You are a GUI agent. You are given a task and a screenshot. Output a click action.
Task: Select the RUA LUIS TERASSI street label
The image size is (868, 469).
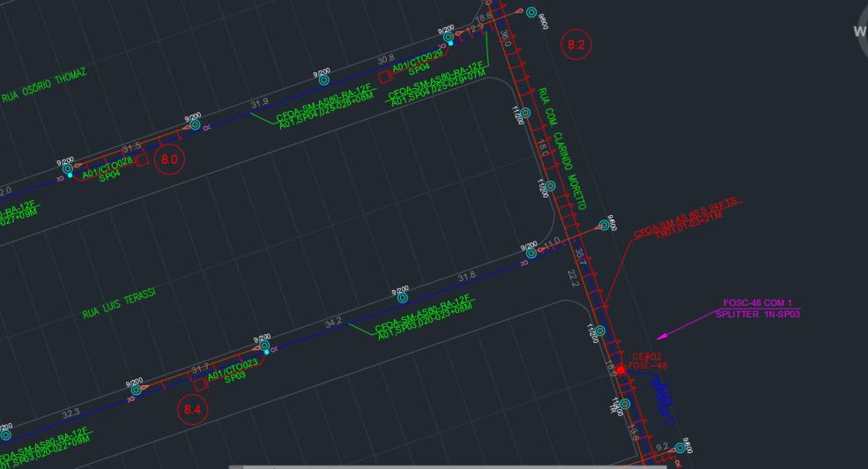click(119, 303)
